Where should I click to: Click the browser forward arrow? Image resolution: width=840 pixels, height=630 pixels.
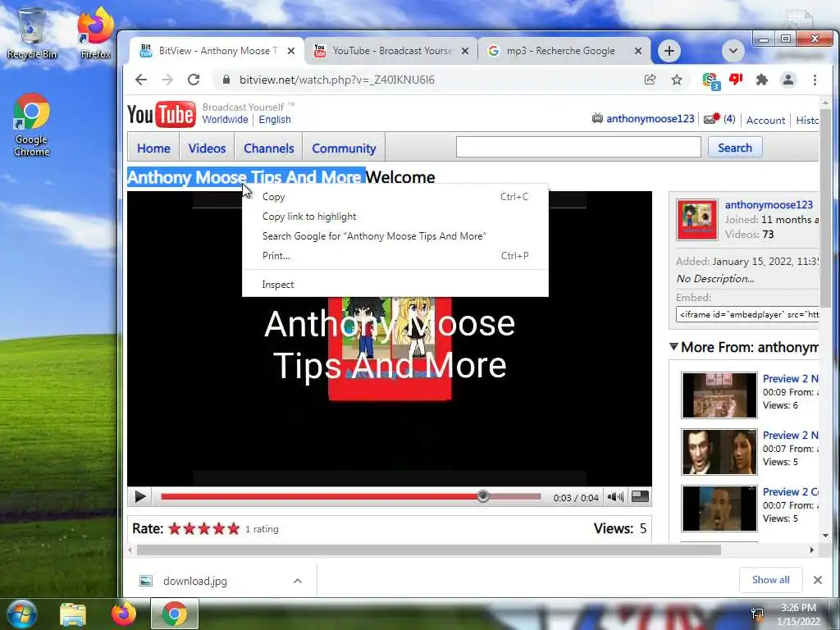tap(167, 80)
